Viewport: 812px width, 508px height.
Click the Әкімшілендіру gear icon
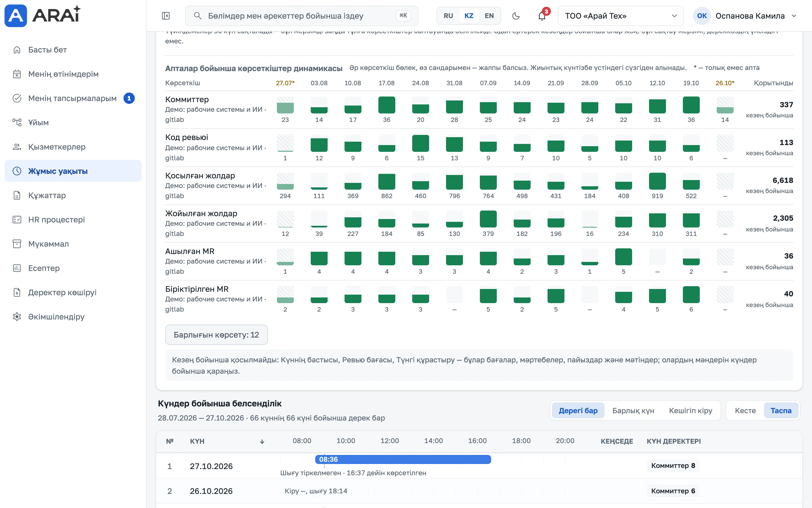coord(17,316)
